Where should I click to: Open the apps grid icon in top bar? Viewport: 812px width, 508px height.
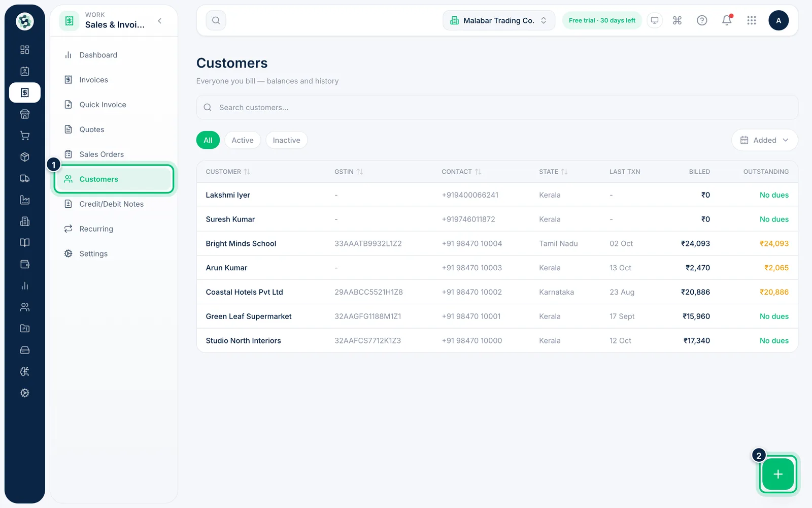(752, 20)
